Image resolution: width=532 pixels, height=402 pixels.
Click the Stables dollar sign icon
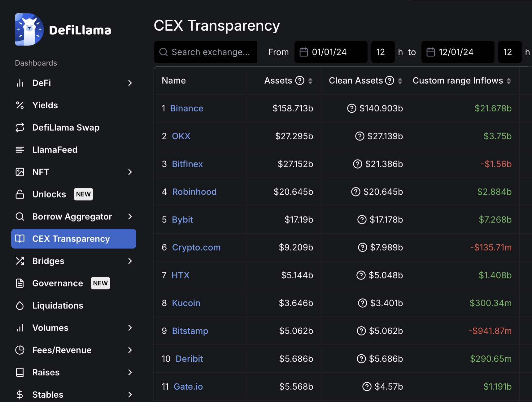tap(20, 395)
